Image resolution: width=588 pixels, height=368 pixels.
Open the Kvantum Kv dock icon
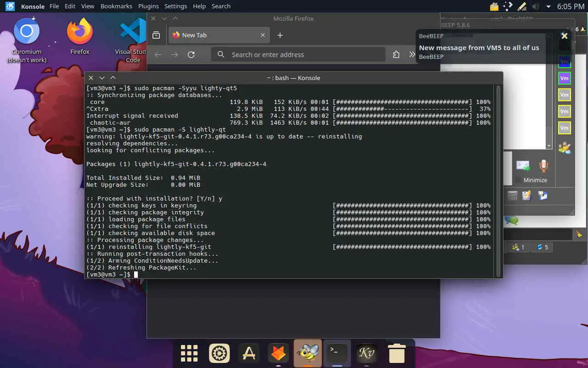click(x=367, y=353)
